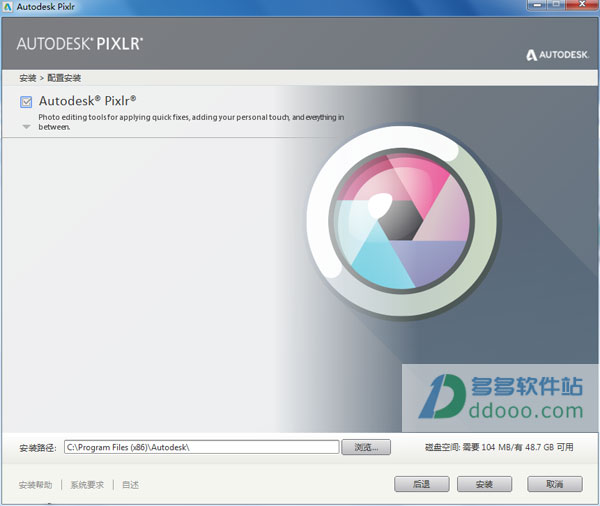This screenshot has width=600, height=506.
Task: Uncheck the Autodesk Pixlr component checkbox
Action: tap(26, 102)
